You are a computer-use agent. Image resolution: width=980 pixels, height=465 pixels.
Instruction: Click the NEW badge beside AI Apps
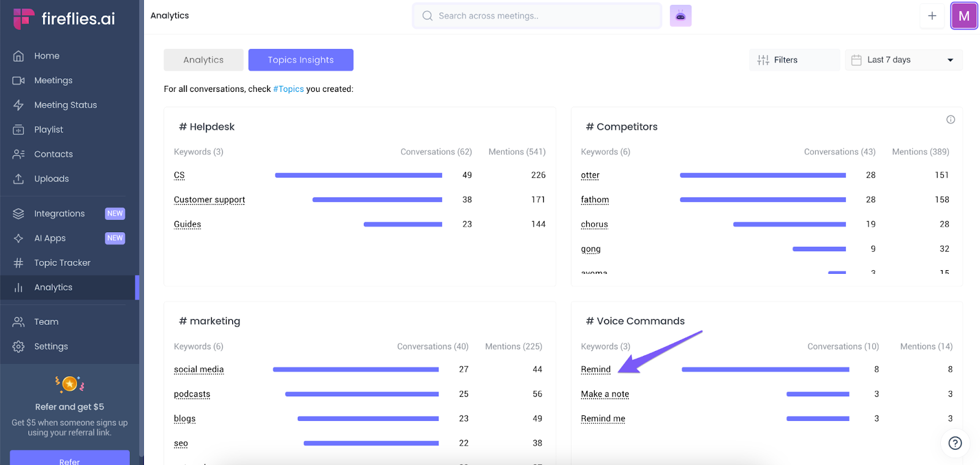[x=115, y=238]
